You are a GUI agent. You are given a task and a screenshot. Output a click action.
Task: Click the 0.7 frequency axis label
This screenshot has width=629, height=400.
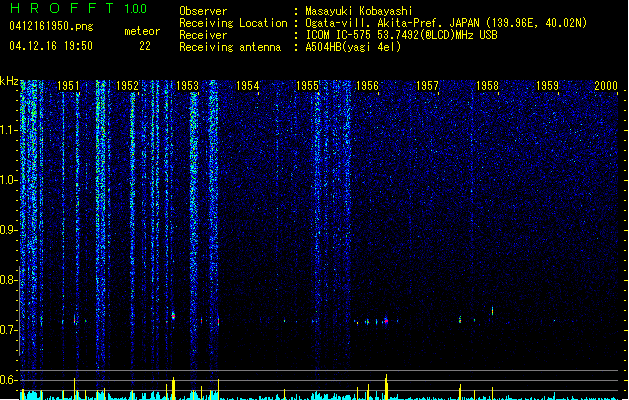click(8, 330)
